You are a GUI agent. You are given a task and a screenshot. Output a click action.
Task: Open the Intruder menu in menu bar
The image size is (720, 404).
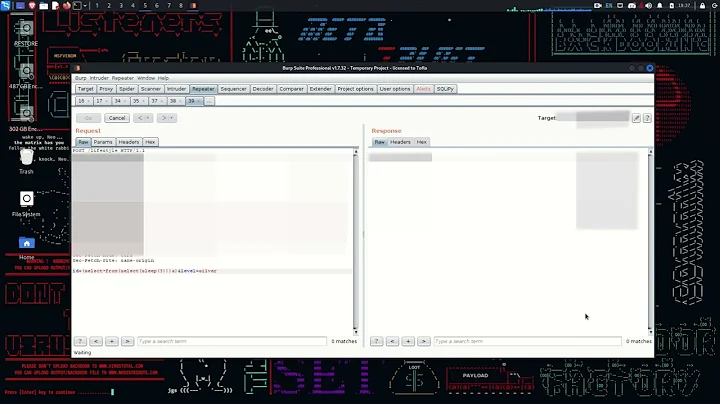[99, 78]
